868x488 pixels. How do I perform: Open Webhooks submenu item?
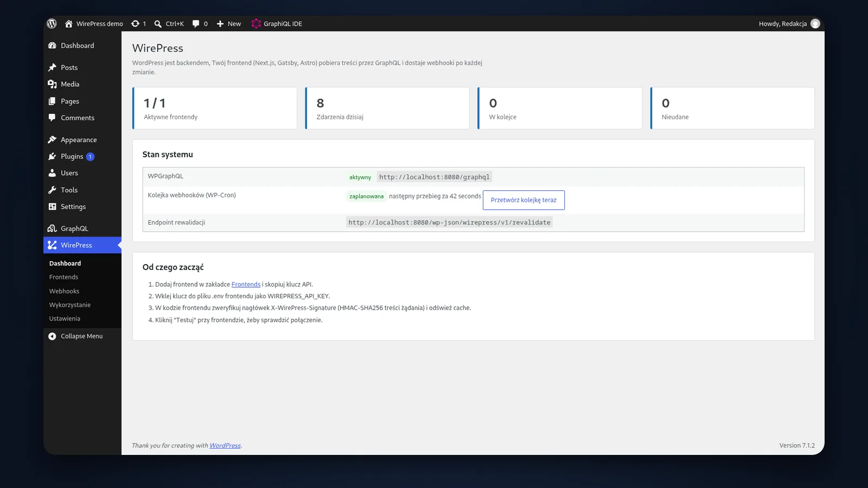[x=64, y=291]
